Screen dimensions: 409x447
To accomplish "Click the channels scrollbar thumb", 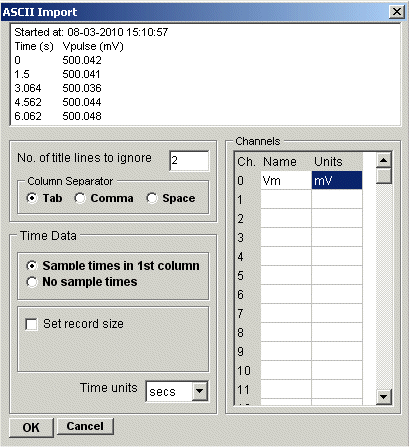I will [x=383, y=175].
